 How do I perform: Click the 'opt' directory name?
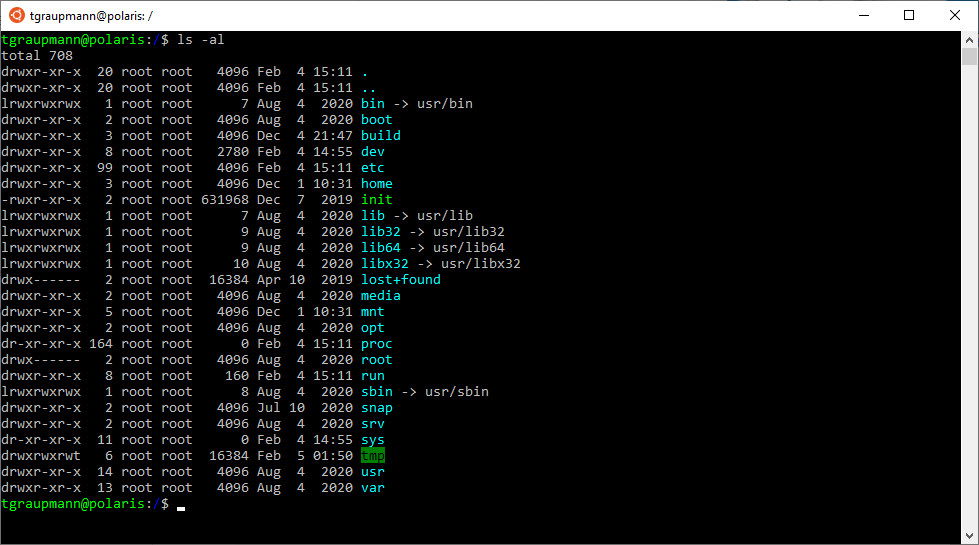[373, 328]
